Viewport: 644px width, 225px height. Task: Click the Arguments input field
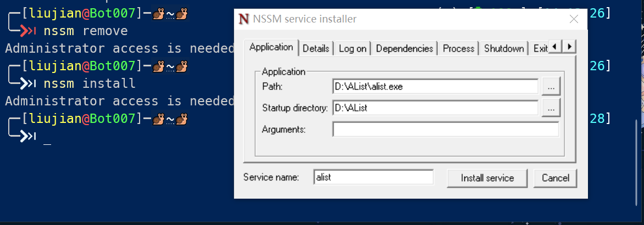(x=446, y=130)
